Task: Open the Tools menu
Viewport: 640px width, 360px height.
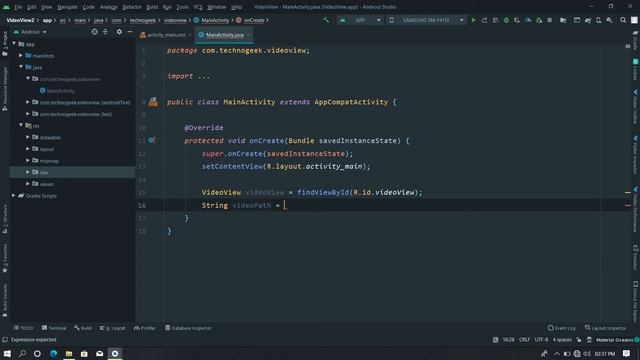Action: click(x=182, y=7)
